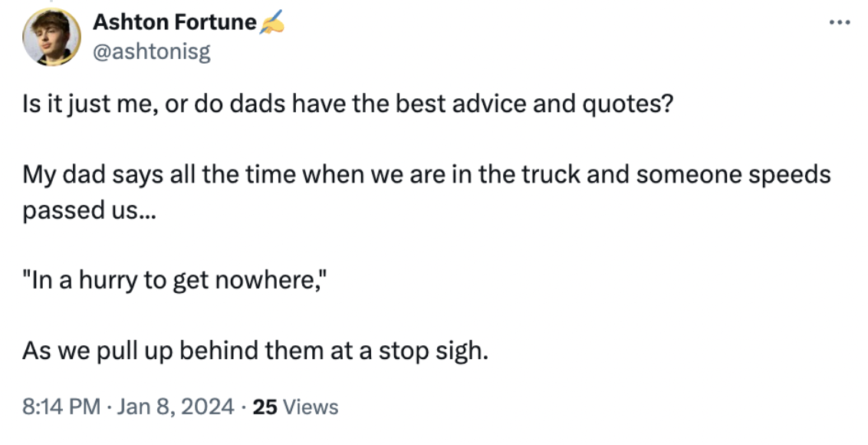Click the 8:14 PM timestamp
The height and width of the screenshot is (445, 868).
coord(61,407)
